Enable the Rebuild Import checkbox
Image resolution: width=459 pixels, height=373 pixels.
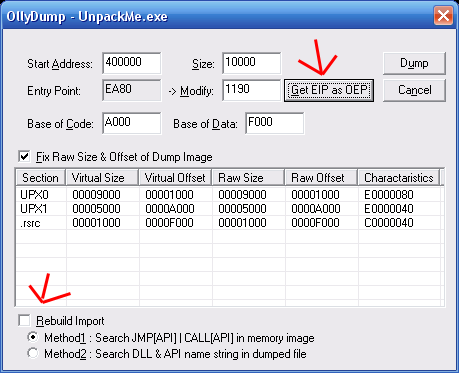[24, 320]
